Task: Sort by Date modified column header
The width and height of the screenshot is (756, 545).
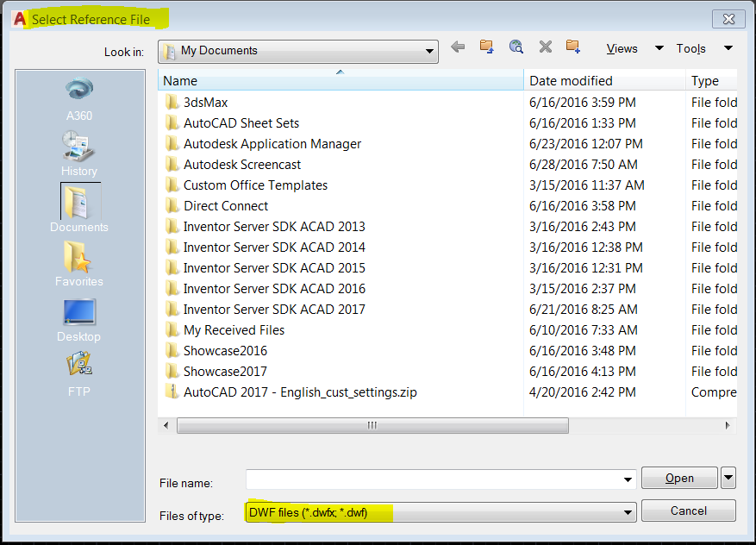Action: (604, 80)
